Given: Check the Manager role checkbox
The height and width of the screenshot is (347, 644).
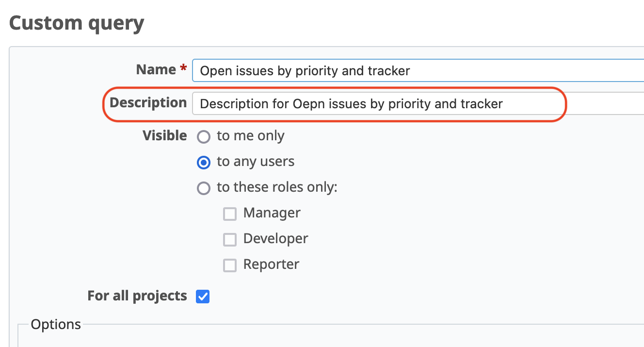Looking at the screenshot, I should 230,214.
